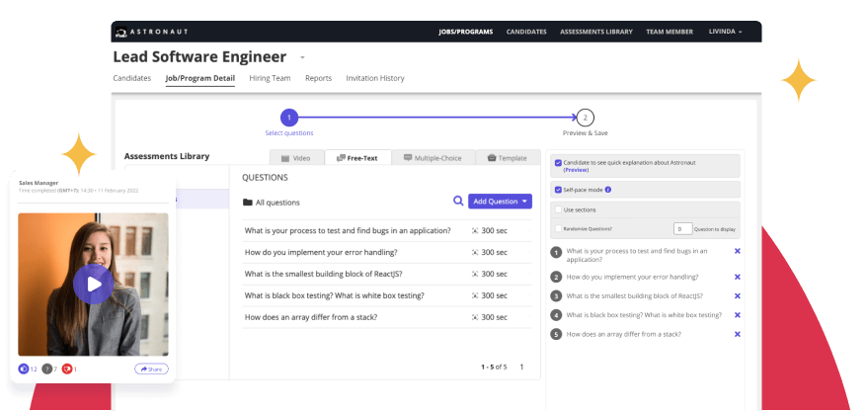This screenshot has height=411, width=868.
Task: Open the Template question tab
Action: [x=508, y=157]
